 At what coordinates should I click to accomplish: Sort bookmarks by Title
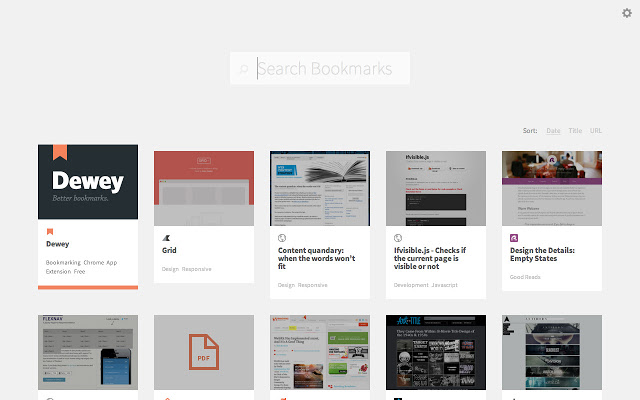click(x=575, y=130)
